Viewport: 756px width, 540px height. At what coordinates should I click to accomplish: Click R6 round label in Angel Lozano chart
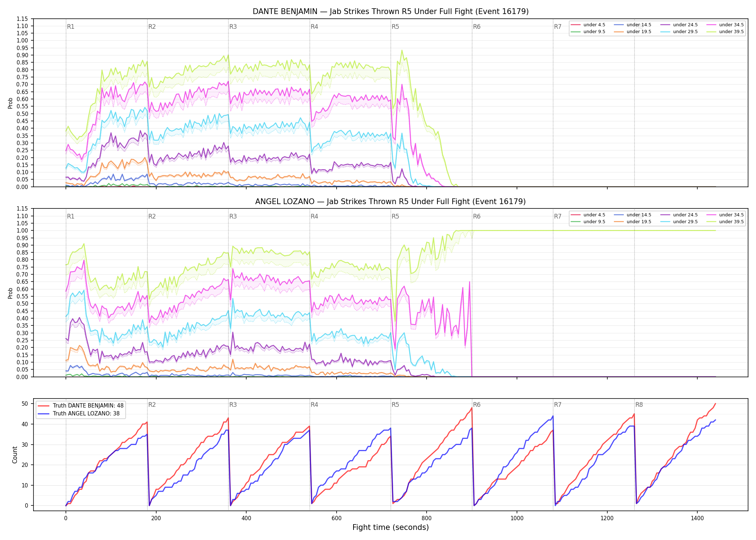(x=477, y=216)
